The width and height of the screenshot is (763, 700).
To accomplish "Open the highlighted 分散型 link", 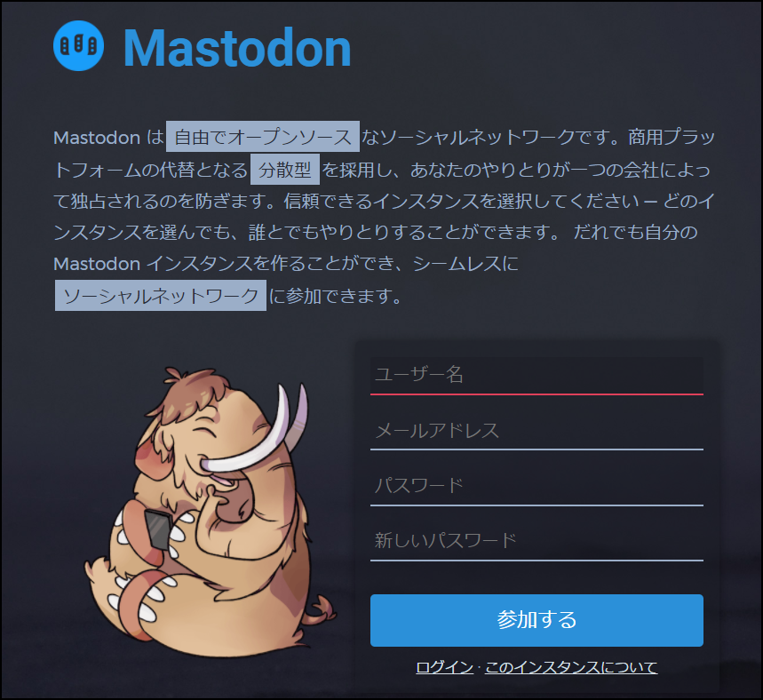I will 285,170.
